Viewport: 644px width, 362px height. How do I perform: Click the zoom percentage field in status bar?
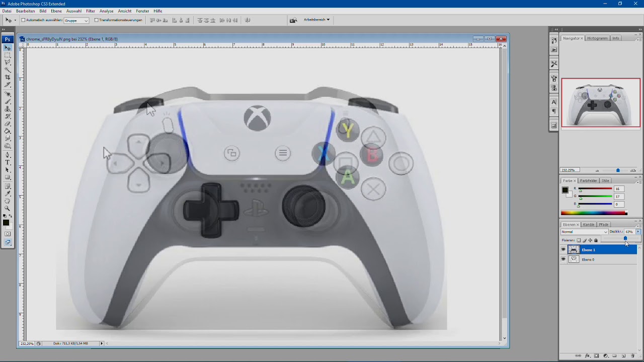27,343
